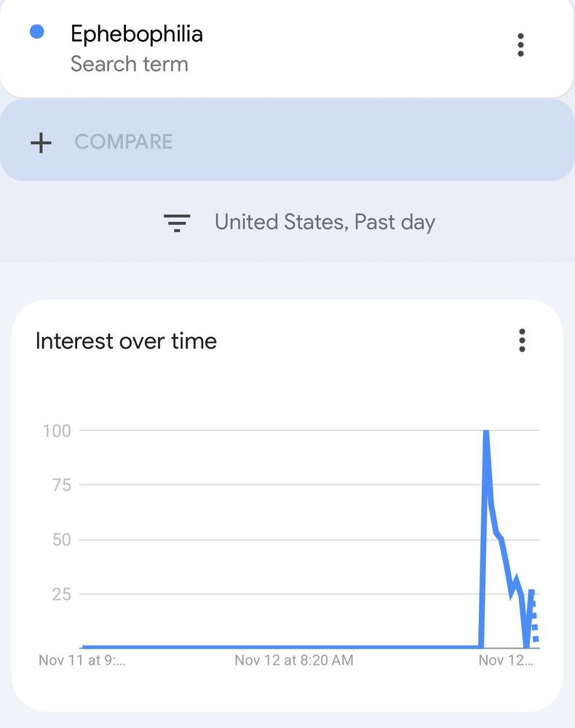Open the Ephebophilia search term options menu
Viewport: 575px width, 728px height.
pyautogui.click(x=520, y=45)
